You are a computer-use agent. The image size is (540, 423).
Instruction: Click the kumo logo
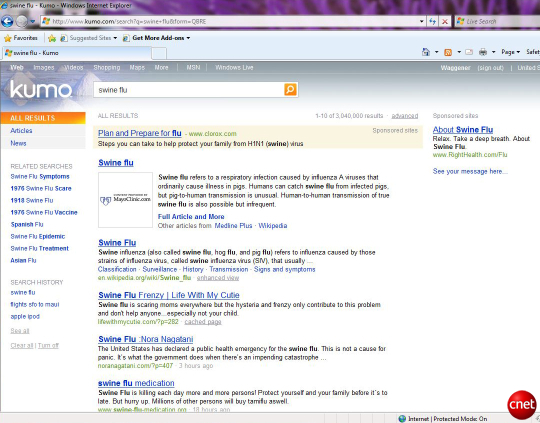point(41,90)
